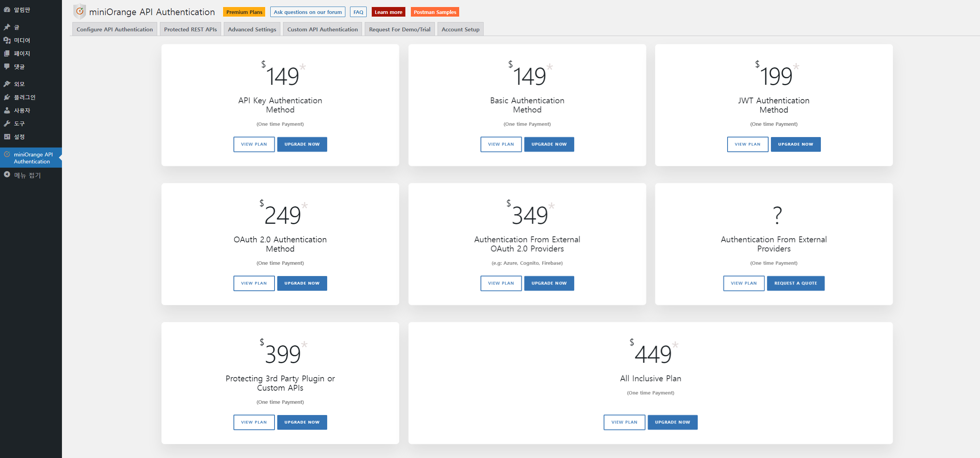View plan for All Inclusive Plan
Screen dimensions: 980x458
pyautogui.click(x=625, y=422)
